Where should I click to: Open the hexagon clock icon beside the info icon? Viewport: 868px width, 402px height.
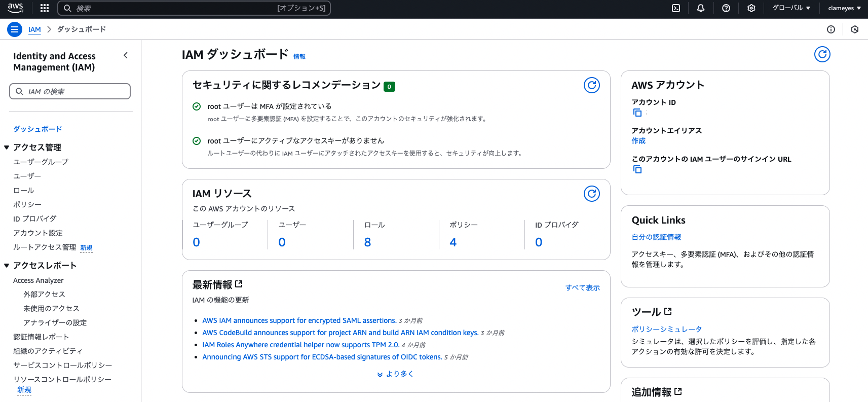coord(855,29)
